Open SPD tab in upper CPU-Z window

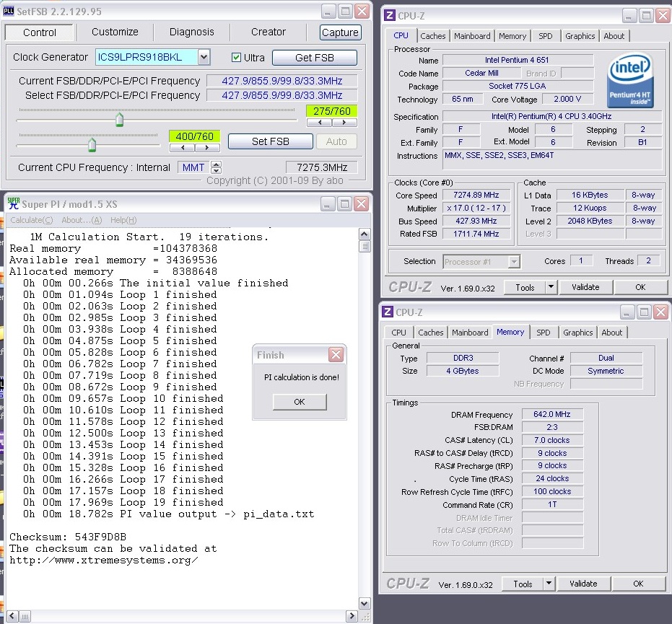tap(545, 36)
